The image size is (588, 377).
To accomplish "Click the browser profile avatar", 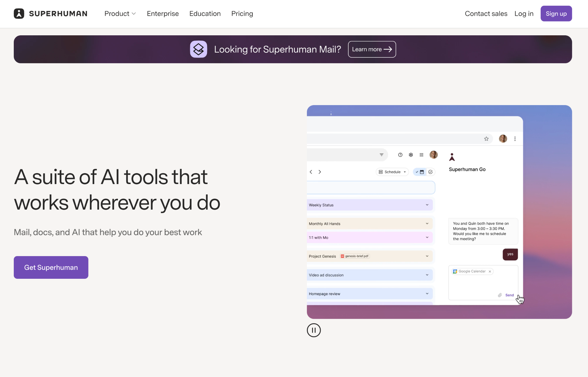I will (503, 139).
